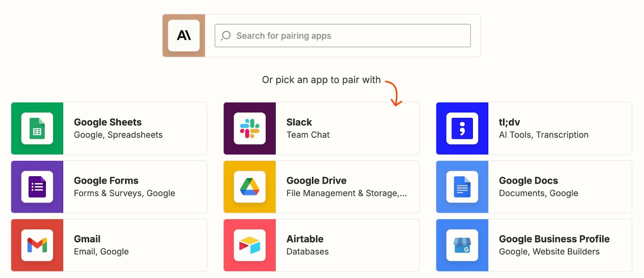Screen dimensions: 644x278
Task: Click 'Google, Spreadsheets' category text
Action: point(118,135)
